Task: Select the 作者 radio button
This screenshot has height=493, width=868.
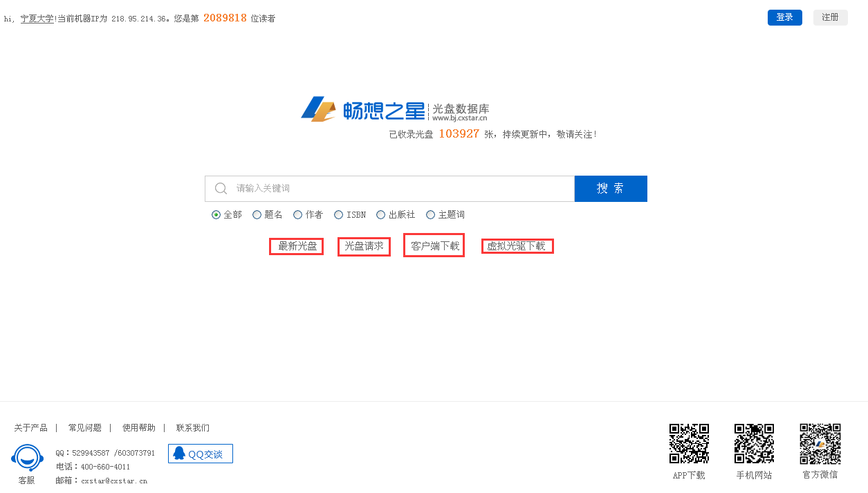Action: [297, 215]
